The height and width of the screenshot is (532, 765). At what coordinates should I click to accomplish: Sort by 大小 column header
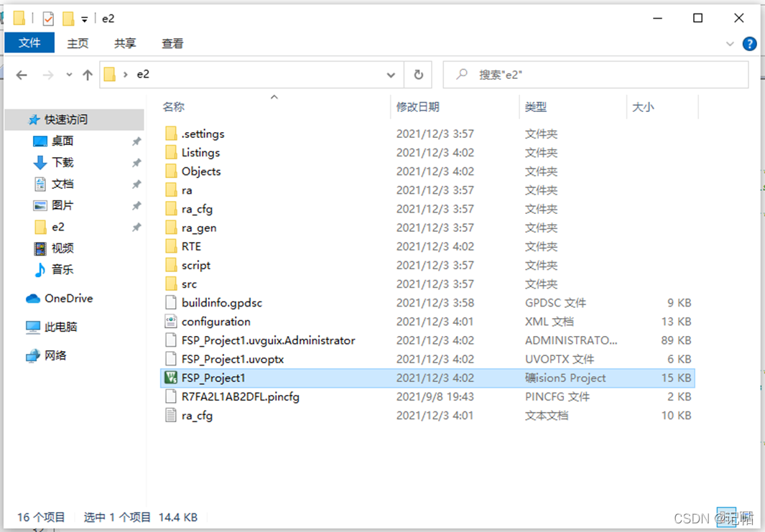[x=643, y=107]
